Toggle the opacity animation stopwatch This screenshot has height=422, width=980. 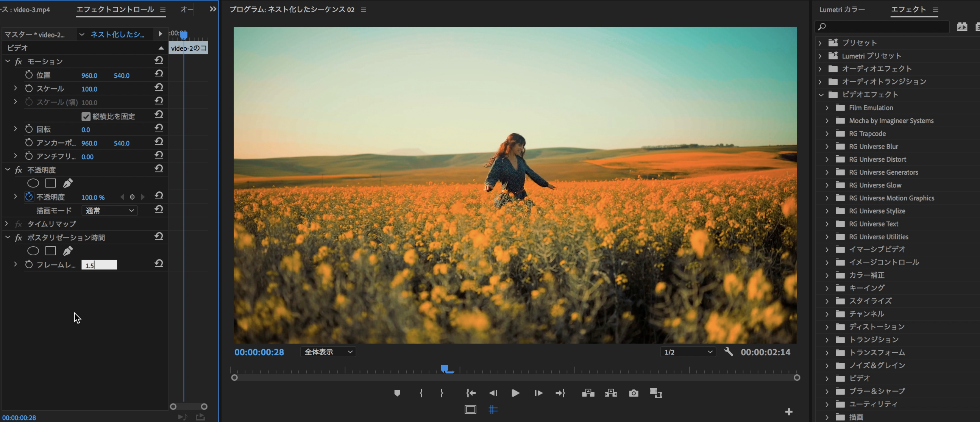29,197
